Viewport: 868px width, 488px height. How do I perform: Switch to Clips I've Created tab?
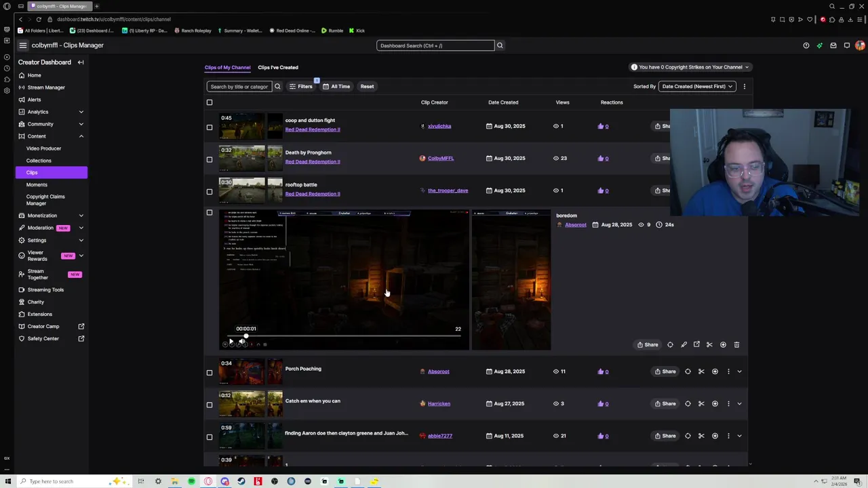(x=277, y=67)
